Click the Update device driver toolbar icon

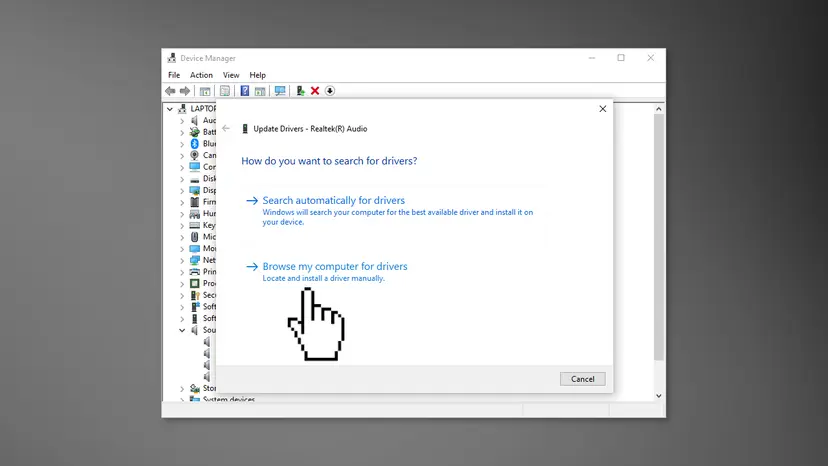coord(300,91)
